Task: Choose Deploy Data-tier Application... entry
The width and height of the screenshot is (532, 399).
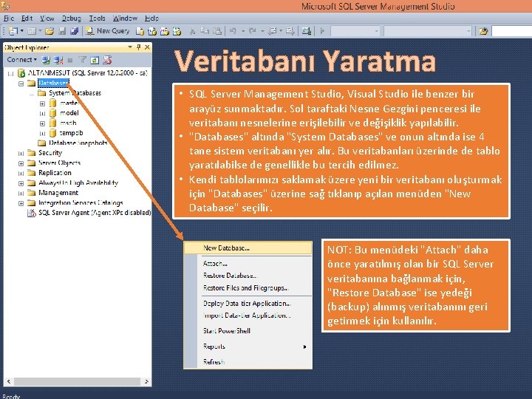Action: click(x=247, y=304)
